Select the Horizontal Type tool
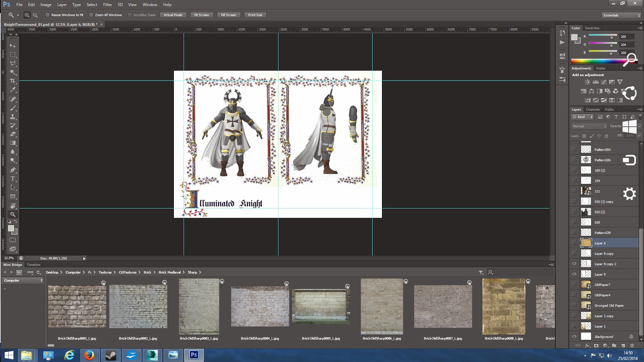 (13, 179)
